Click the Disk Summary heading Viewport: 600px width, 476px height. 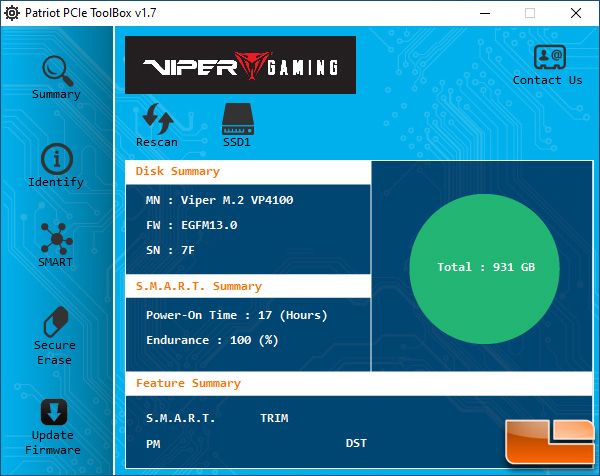pos(178,171)
